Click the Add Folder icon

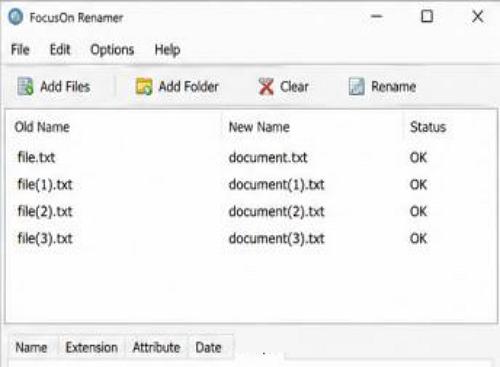pyautogui.click(x=144, y=87)
